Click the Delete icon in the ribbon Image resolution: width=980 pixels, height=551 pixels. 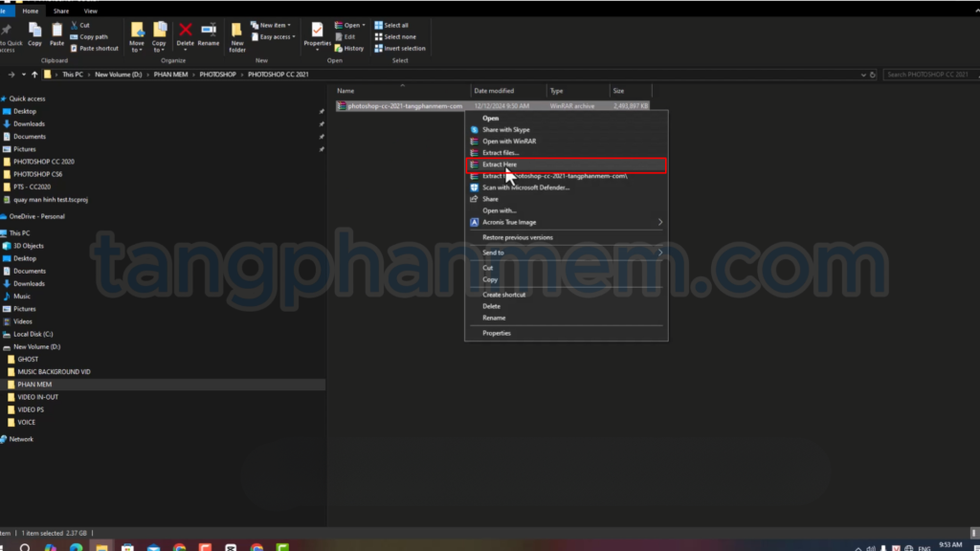click(185, 34)
